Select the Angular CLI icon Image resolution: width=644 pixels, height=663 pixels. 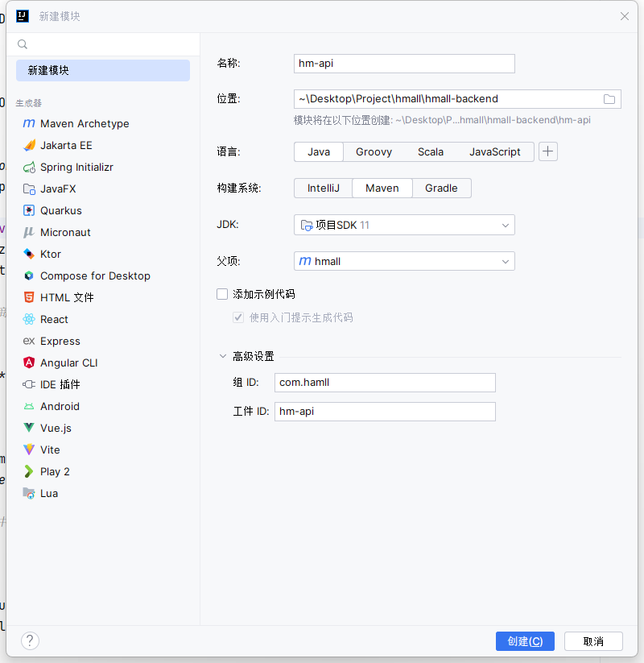pyautogui.click(x=29, y=363)
